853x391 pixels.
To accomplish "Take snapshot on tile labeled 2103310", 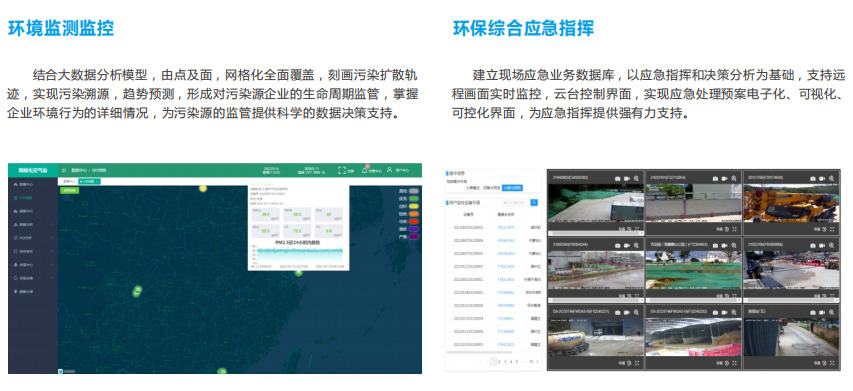I will (715, 178).
